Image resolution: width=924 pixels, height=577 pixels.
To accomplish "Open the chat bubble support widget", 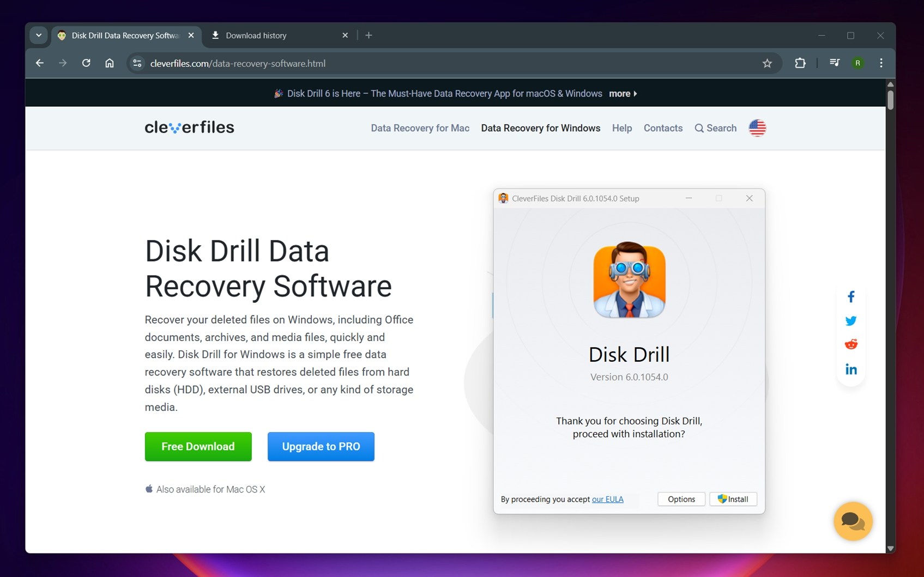I will point(853,521).
